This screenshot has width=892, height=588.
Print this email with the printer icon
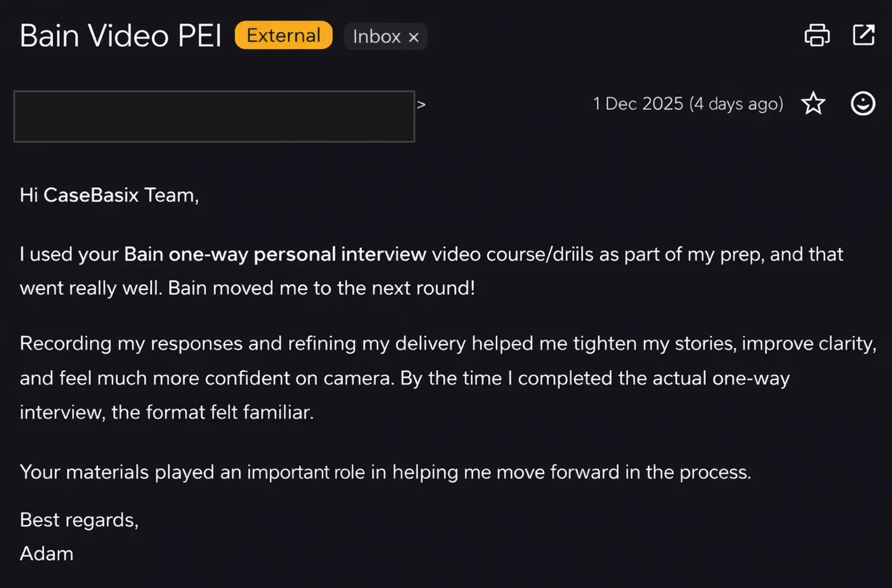[x=817, y=35]
